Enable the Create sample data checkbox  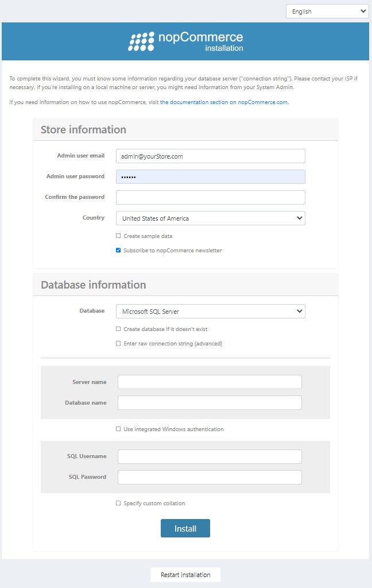point(118,236)
